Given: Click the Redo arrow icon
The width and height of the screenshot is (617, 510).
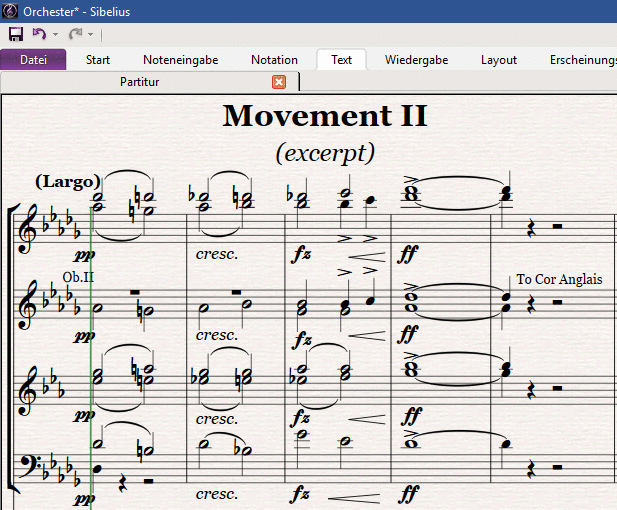Looking at the screenshot, I should [75, 34].
